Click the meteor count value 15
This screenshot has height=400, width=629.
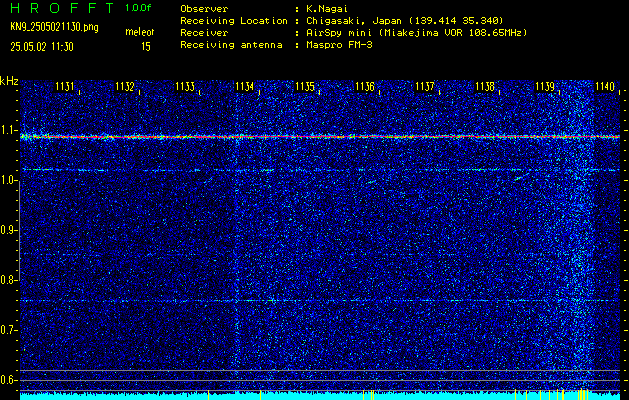146,47
